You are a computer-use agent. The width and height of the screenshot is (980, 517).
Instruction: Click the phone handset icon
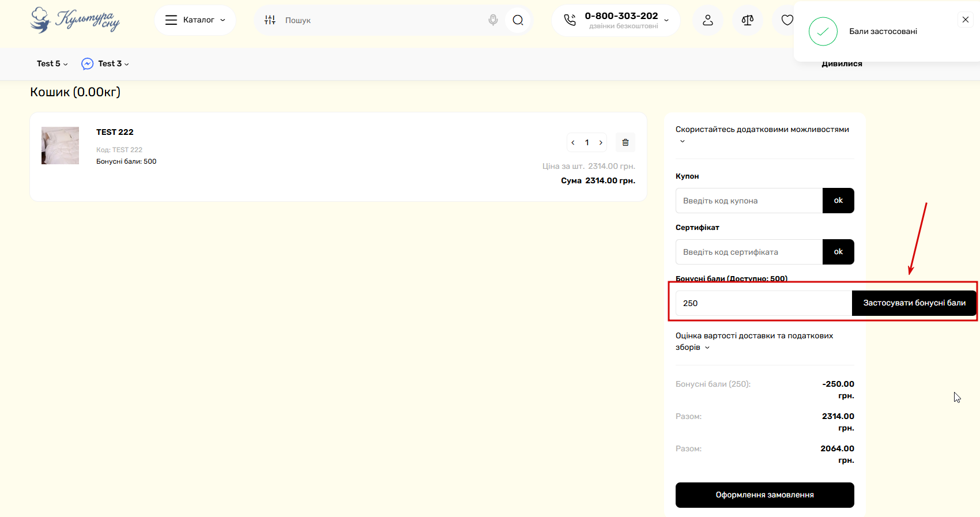[570, 20]
